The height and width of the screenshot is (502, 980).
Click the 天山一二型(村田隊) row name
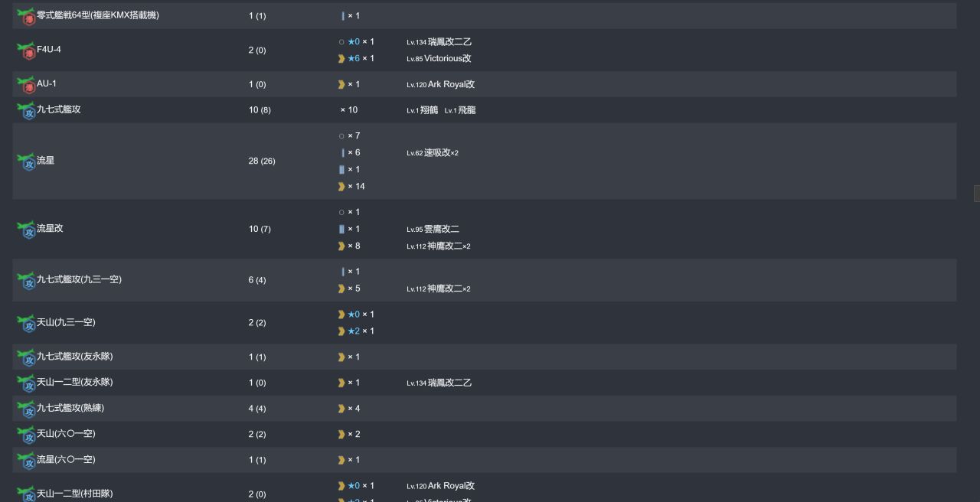[x=75, y=494]
